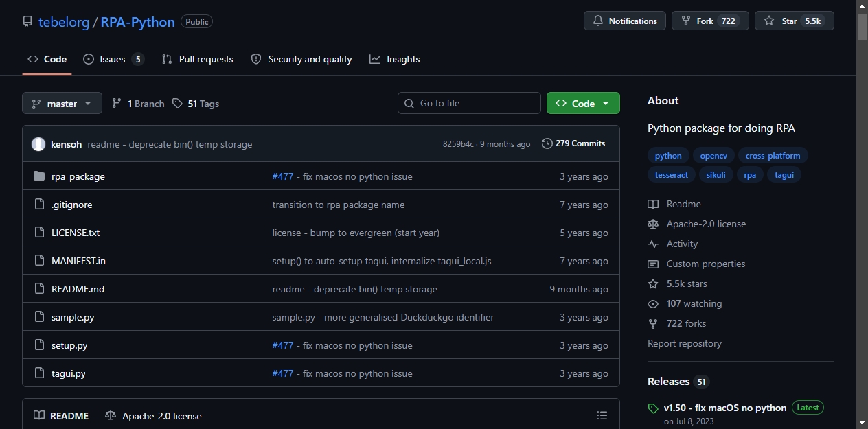This screenshot has height=429, width=868.
Task: View 107 watching link
Action: tap(685, 303)
